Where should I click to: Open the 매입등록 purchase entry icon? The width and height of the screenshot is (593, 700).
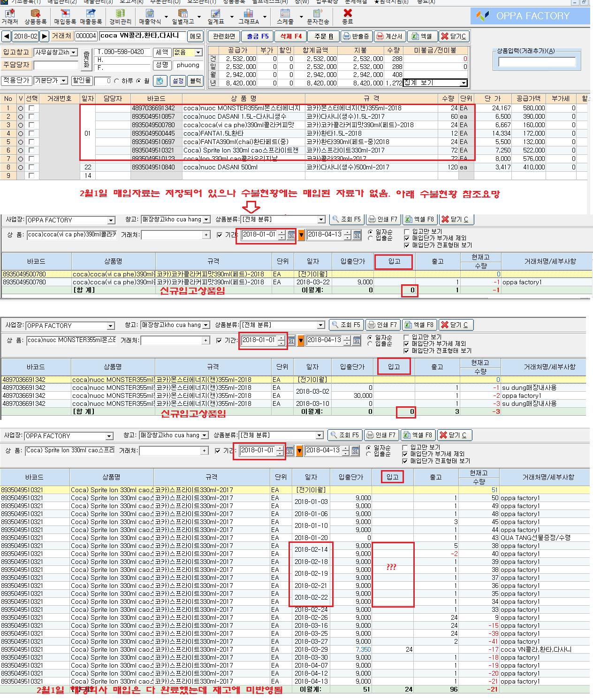tap(65, 17)
